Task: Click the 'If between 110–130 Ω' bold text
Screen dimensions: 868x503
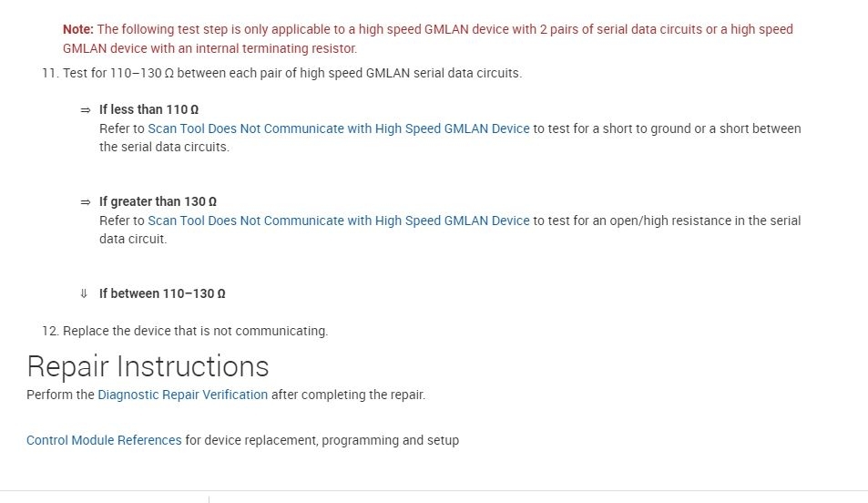Action: pyautogui.click(x=162, y=293)
